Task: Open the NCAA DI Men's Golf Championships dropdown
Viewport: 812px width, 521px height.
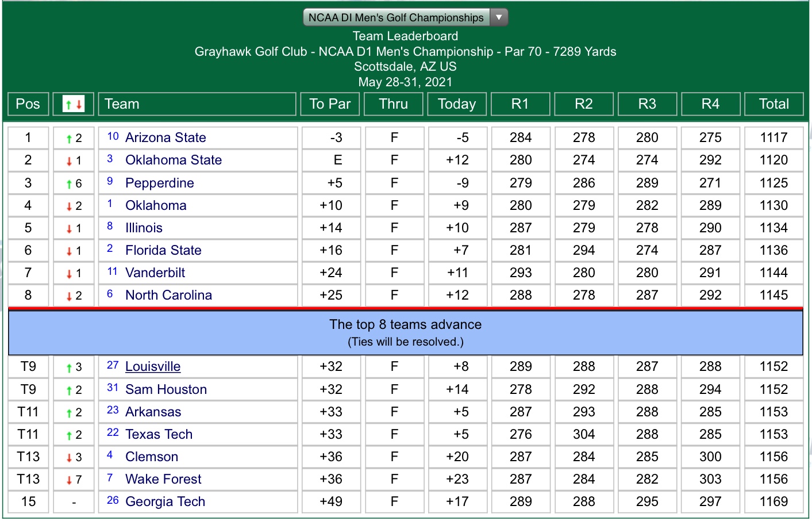Action: click(396, 18)
